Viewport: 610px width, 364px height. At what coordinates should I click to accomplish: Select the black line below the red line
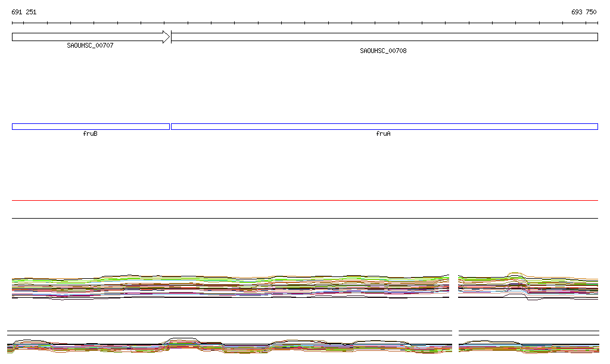click(x=305, y=218)
